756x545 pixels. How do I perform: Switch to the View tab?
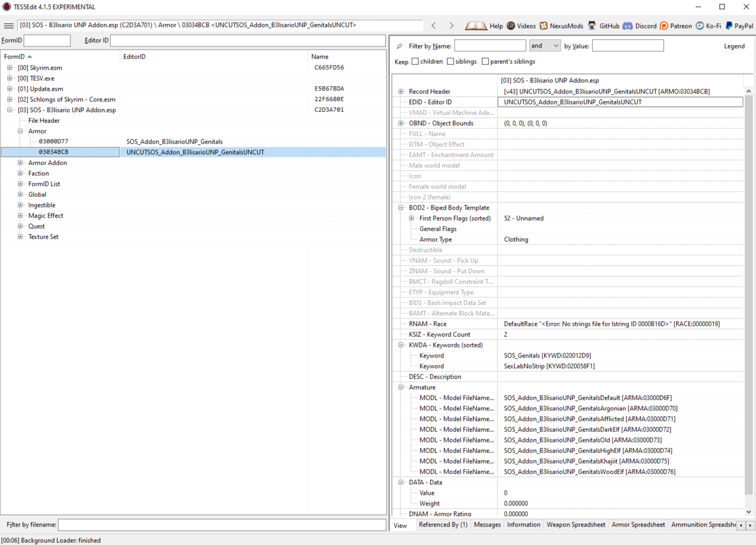[x=401, y=525]
